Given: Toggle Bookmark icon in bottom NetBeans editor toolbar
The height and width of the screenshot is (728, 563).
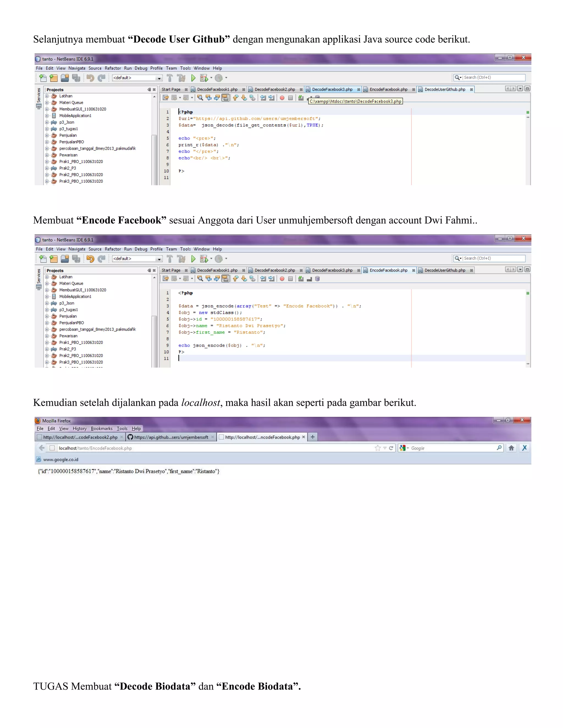Looking at the screenshot, I should coord(252,279).
